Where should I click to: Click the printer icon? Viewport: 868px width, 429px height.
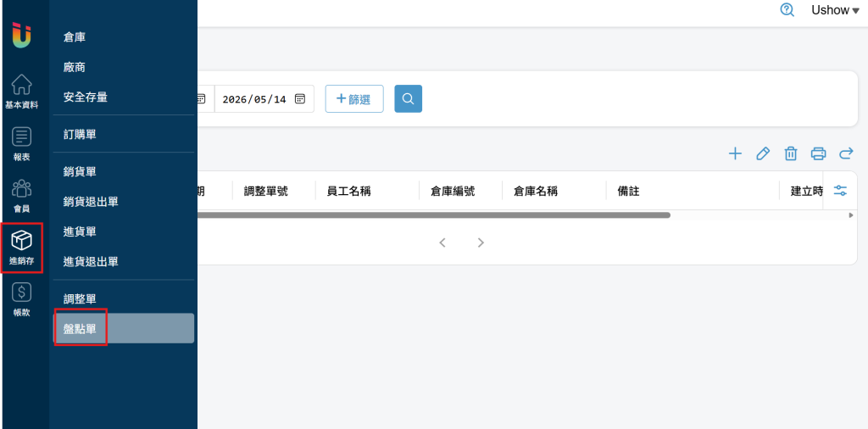(818, 153)
